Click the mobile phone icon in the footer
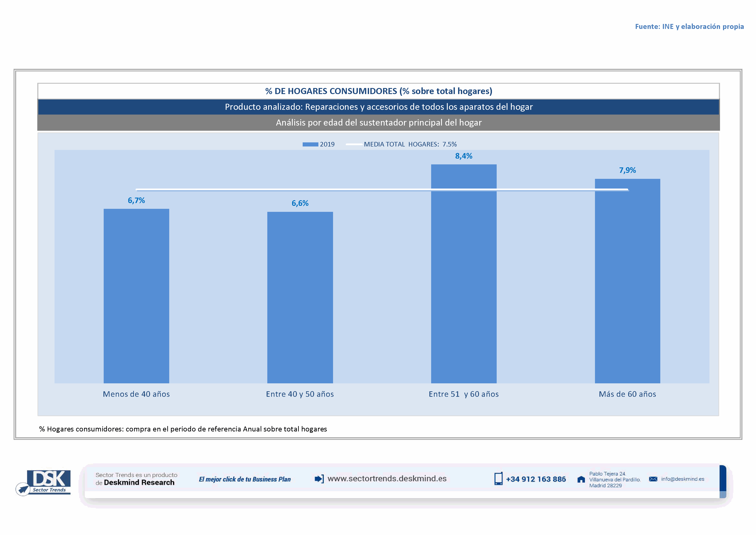Viewport: 756px width, 535px height. tap(498, 479)
